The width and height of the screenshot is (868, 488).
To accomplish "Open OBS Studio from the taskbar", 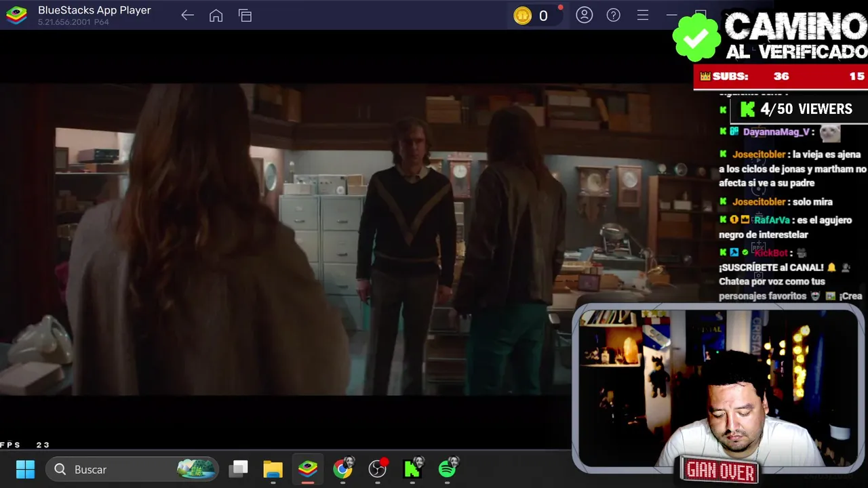I will (378, 468).
